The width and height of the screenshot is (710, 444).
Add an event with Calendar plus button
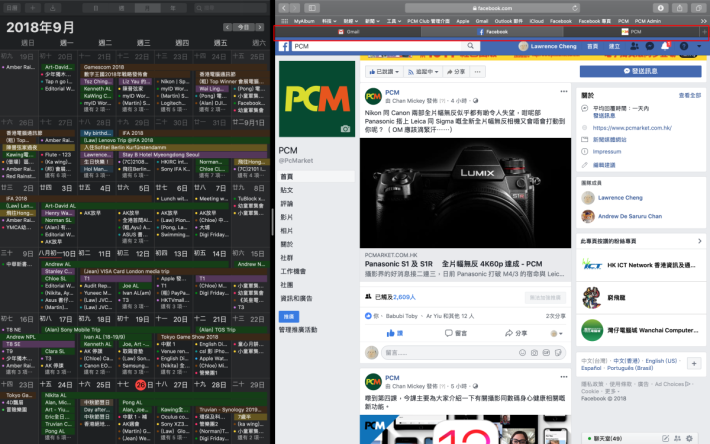coord(33,8)
